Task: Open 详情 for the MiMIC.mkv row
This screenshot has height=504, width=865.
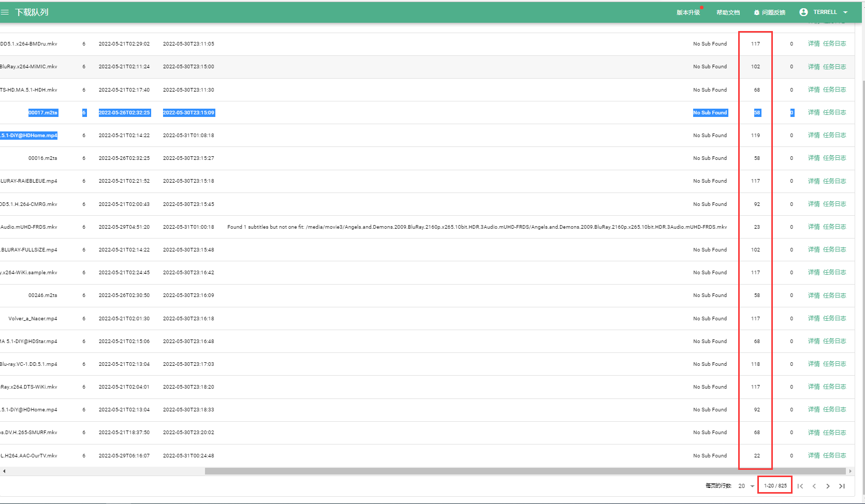Action: 814,67
